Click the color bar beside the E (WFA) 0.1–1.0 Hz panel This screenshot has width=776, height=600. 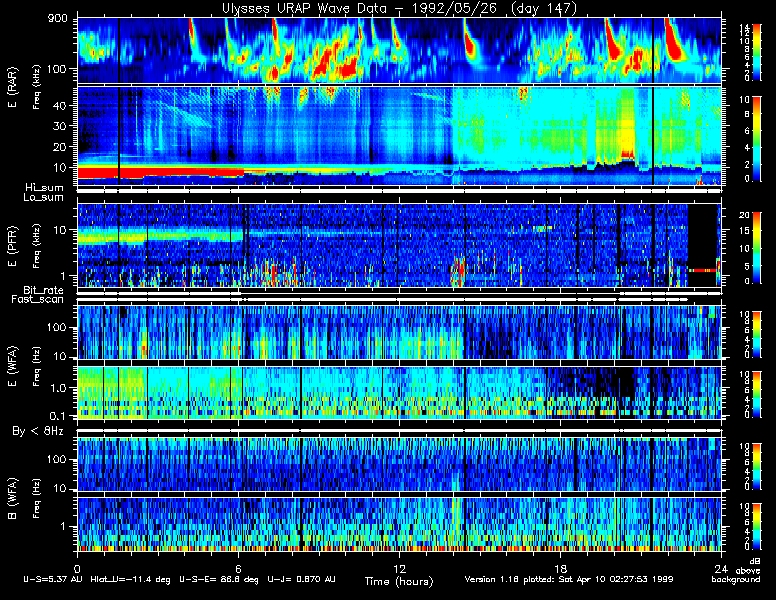757,395
